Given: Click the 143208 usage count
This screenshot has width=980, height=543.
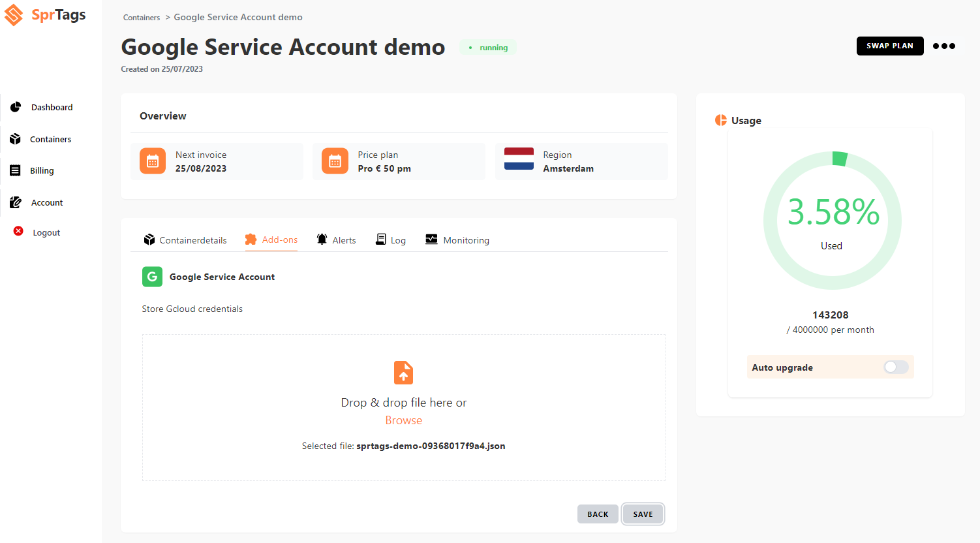Looking at the screenshot, I should pos(831,315).
